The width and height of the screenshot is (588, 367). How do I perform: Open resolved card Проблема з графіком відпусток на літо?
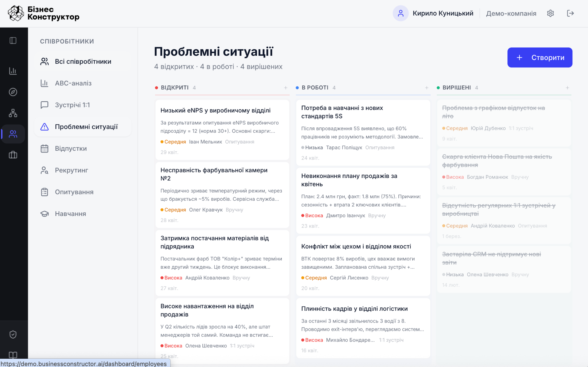click(x=504, y=123)
